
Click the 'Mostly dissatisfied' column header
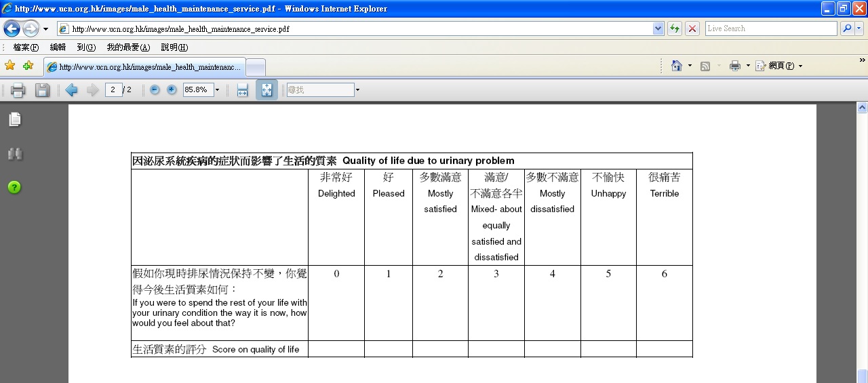[x=552, y=201]
